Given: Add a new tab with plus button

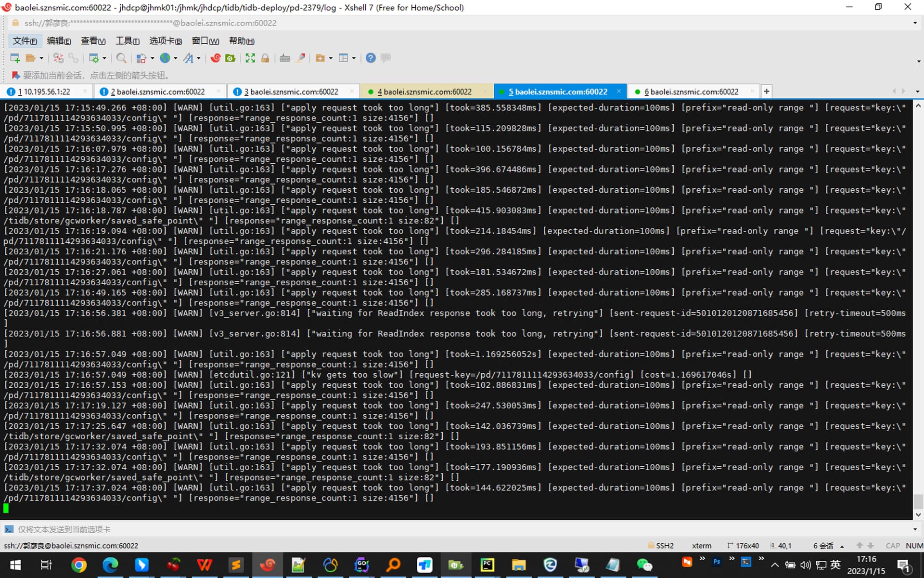Looking at the screenshot, I should (x=767, y=91).
